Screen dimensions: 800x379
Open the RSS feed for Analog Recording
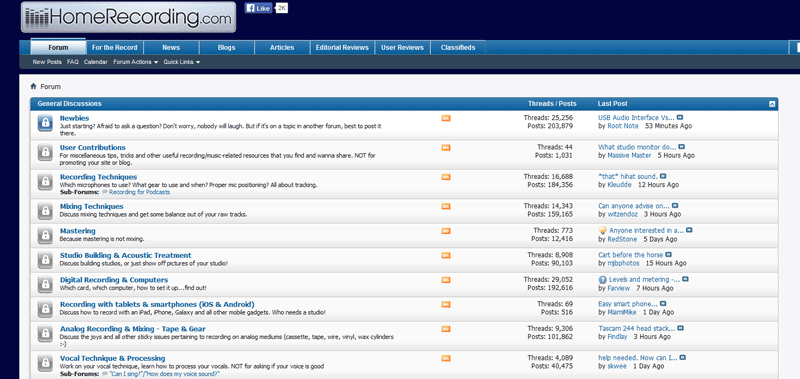click(x=446, y=329)
